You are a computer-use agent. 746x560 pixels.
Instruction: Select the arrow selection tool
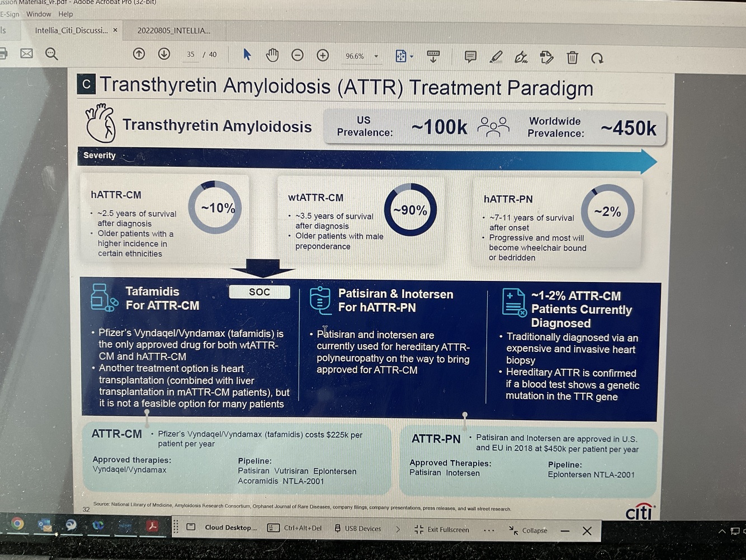tap(247, 54)
